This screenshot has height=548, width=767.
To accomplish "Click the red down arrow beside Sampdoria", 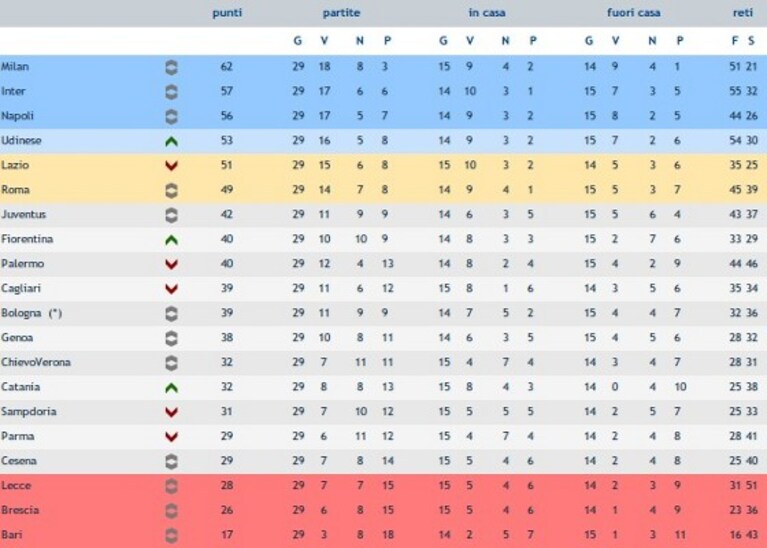I will click(x=171, y=412).
